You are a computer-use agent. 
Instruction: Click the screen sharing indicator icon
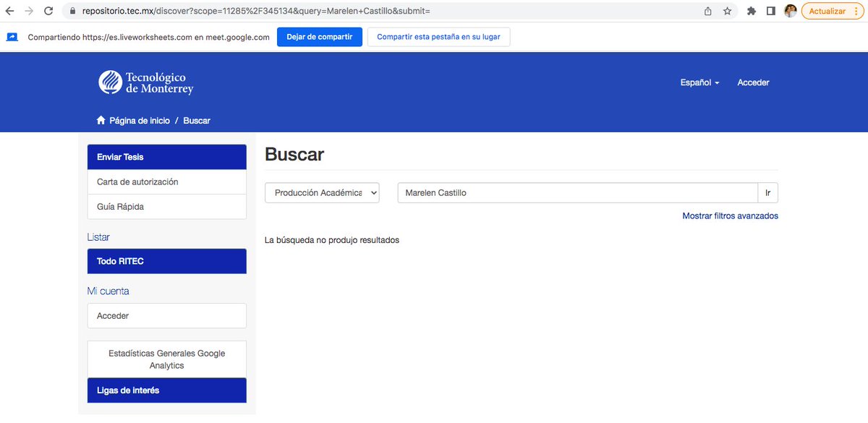tap(12, 37)
